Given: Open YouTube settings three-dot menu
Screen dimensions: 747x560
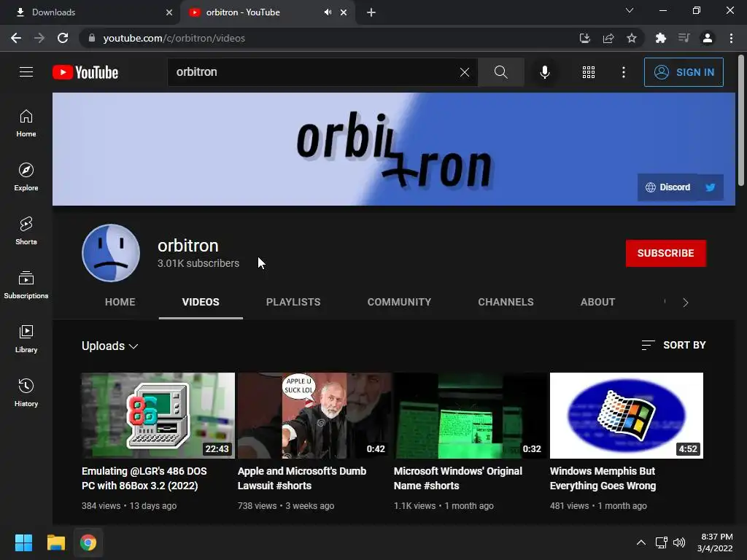Looking at the screenshot, I should tap(624, 72).
